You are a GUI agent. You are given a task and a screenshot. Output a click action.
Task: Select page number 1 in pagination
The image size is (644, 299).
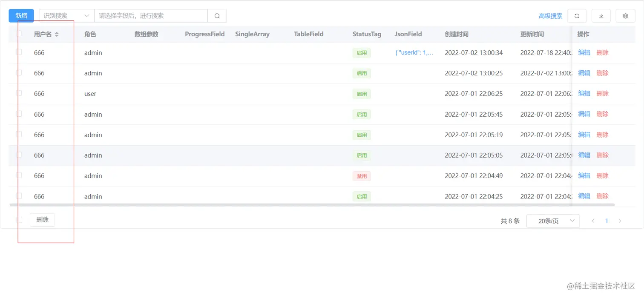[x=607, y=221]
